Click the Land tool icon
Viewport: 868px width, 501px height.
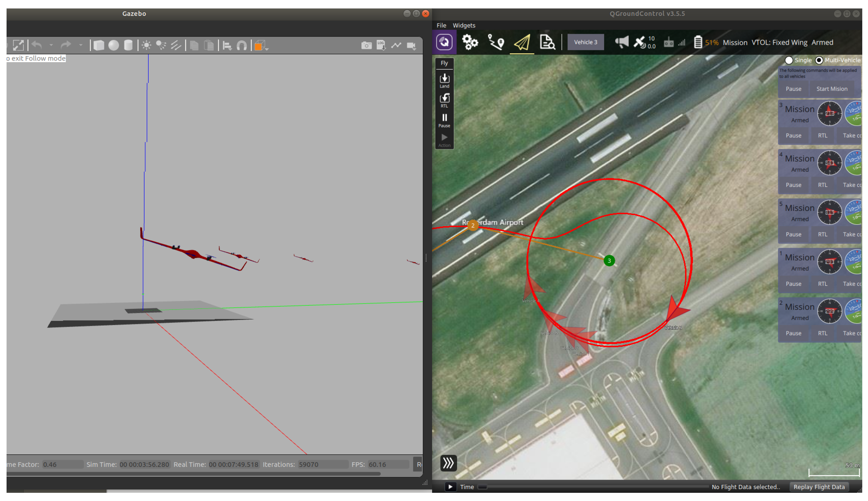click(x=444, y=81)
